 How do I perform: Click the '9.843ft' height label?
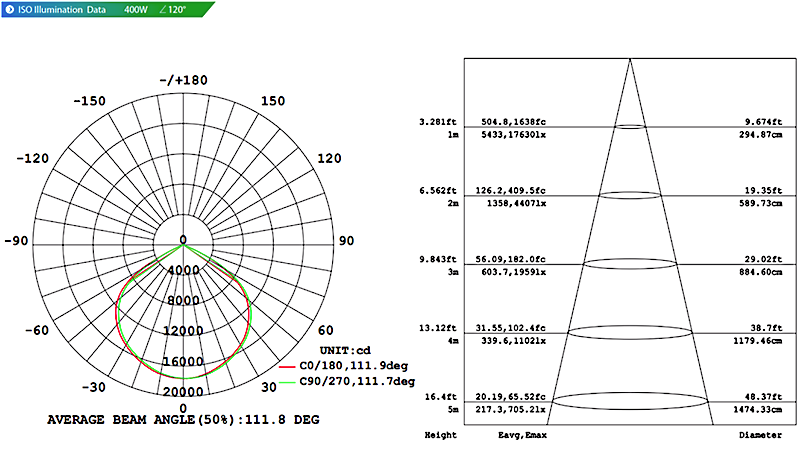click(x=438, y=260)
